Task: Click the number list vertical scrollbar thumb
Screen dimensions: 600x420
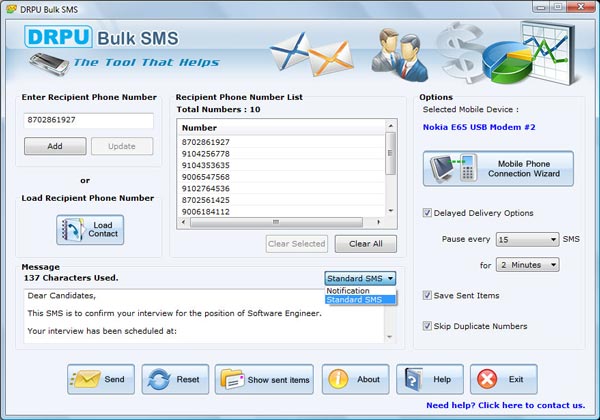Action: point(390,153)
